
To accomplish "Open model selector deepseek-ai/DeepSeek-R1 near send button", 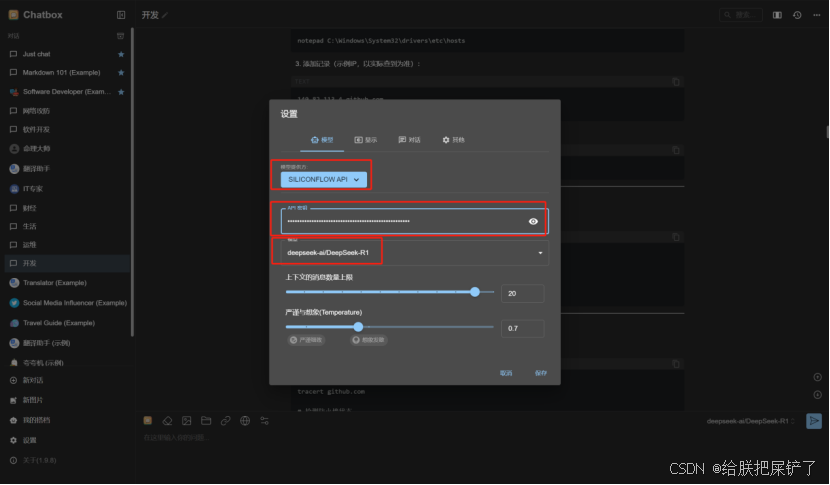I will [x=751, y=421].
